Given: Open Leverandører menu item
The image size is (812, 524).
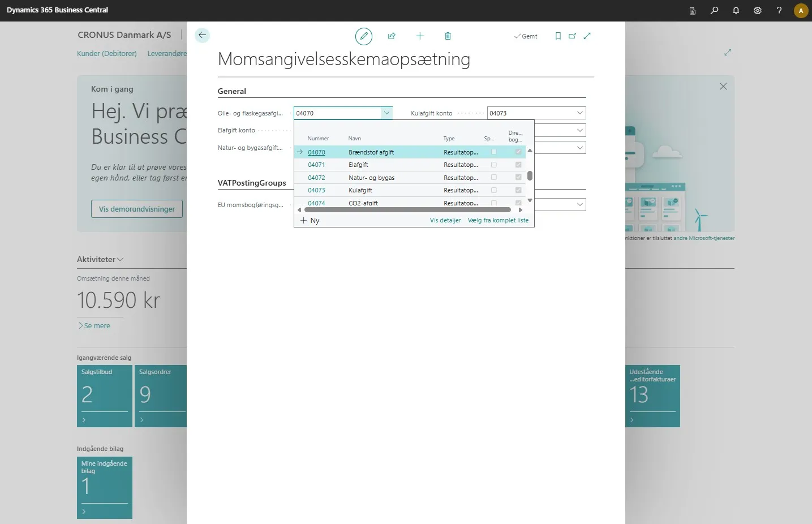Looking at the screenshot, I should pos(167,54).
